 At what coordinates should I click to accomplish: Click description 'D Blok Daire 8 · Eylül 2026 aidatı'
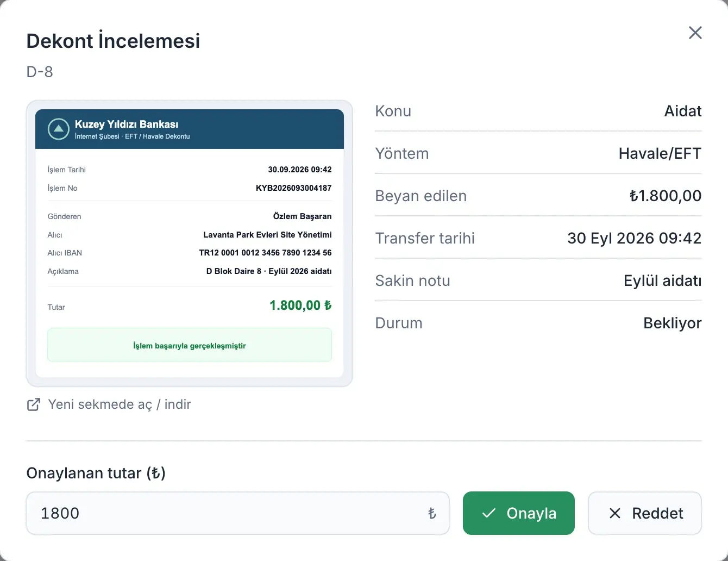point(269,271)
